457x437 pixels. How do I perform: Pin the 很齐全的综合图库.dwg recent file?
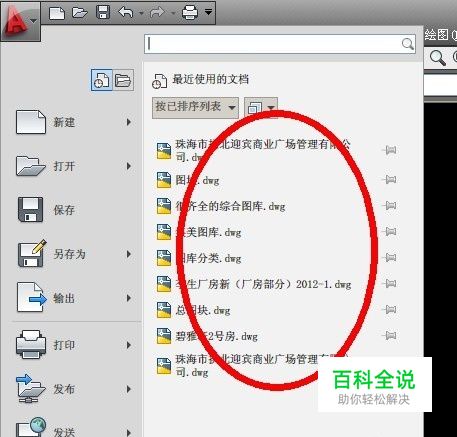click(x=389, y=206)
